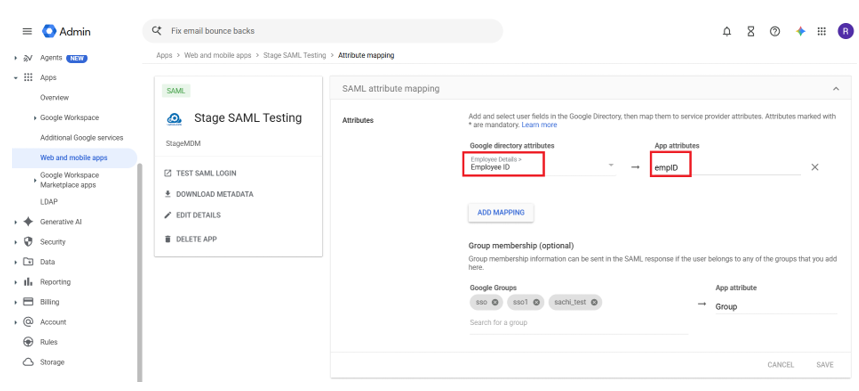The image size is (859, 391).
Task: Expand Google Workspace Marketplace apps arrow
Action: 35,180
